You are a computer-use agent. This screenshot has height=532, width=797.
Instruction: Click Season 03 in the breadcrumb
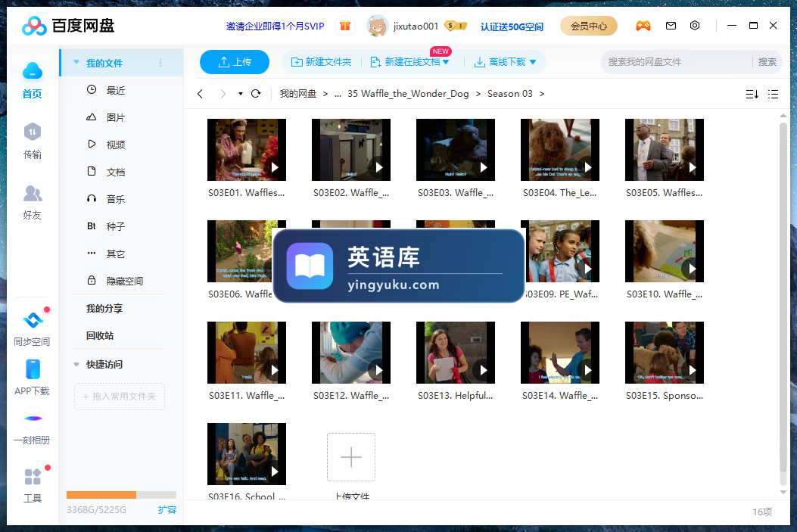point(510,94)
